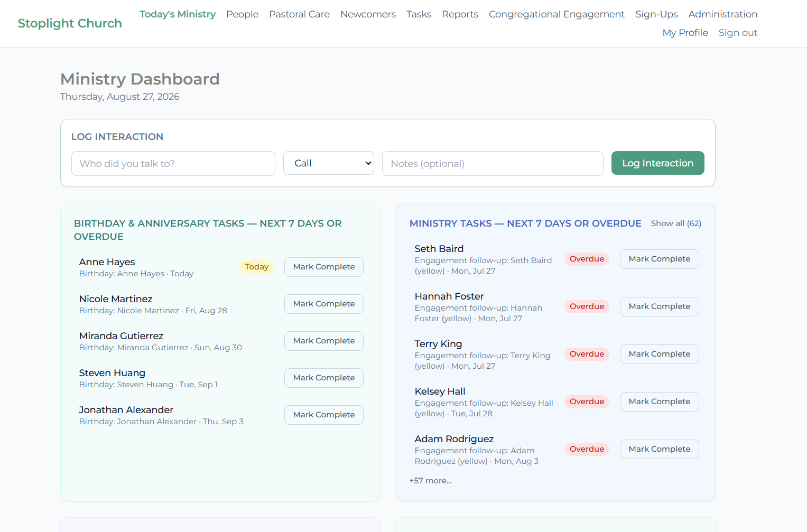Image resolution: width=807 pixels, height=532 pixels.
Task: Click into the Notes (optional) field
Action: pos(493,163)
